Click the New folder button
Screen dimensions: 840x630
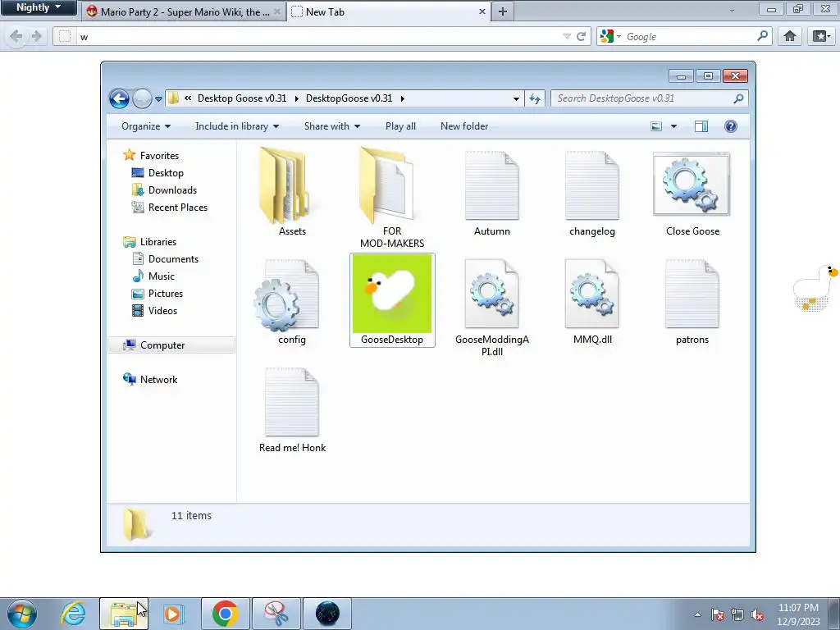click(464, 126)
